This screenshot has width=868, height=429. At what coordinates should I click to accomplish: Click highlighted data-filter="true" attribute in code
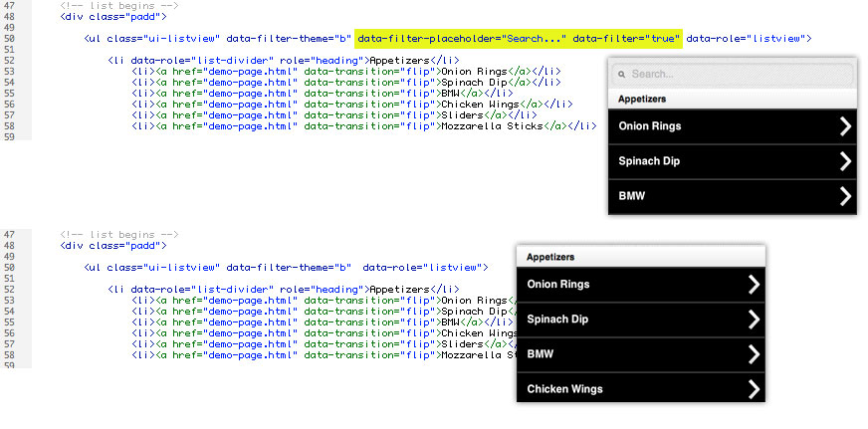point(626,39)
